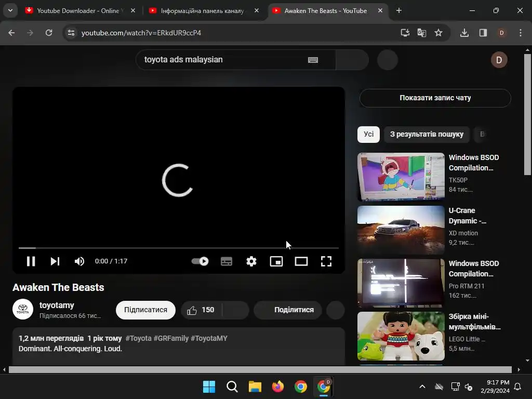Open the Chrome downloads icon
The image size is (532, 399).
464,33
